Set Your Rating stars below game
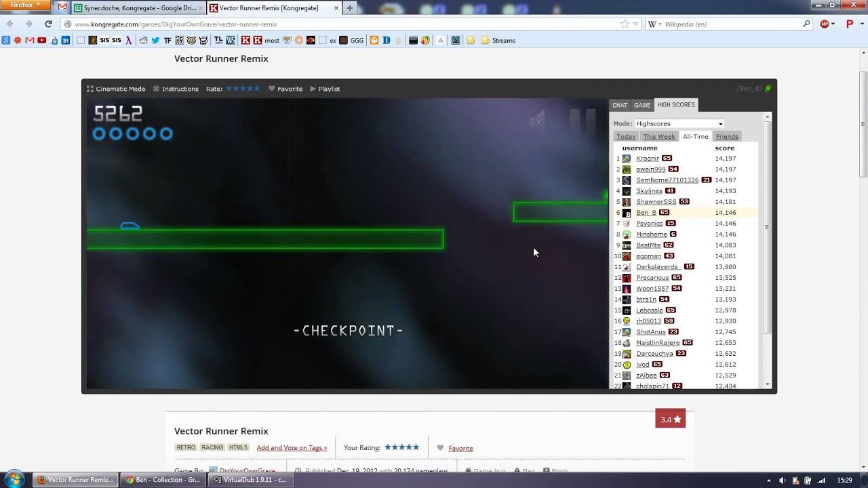The height and width of the screenshot is (488, 868). click(401, 447)
